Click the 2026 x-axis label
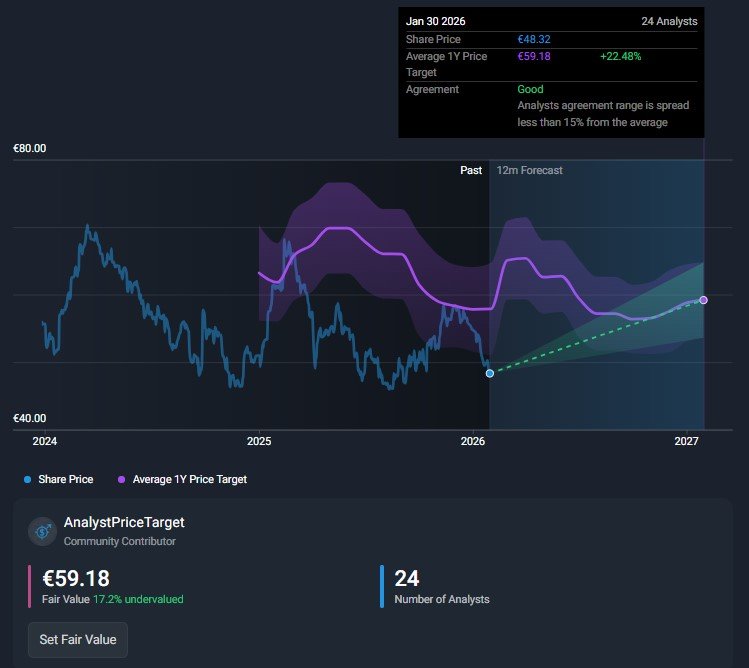749x668 pixels. 473,441
